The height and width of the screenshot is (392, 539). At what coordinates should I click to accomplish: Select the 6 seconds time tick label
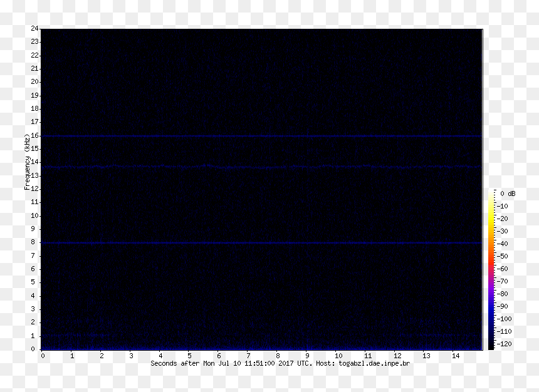click(x=219, y=356)
